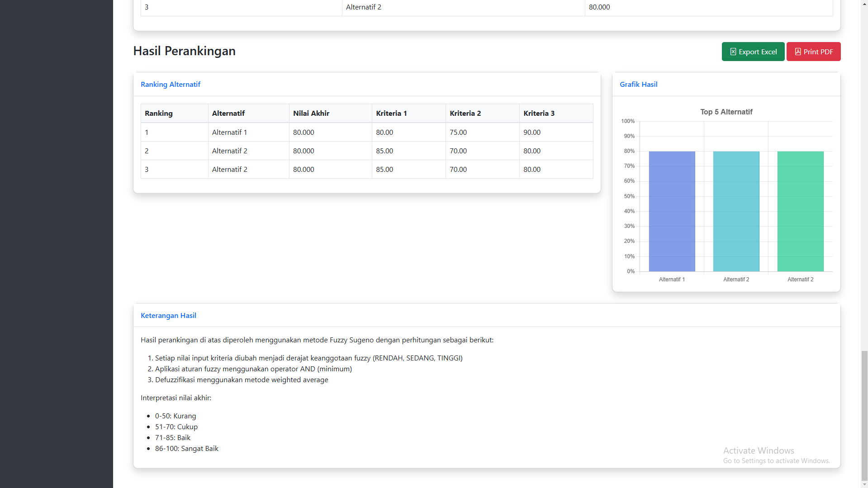868x488 pixels.
Task: Click the Defuzzifikasi weighted average step
Action: click(x=242, y=379)
